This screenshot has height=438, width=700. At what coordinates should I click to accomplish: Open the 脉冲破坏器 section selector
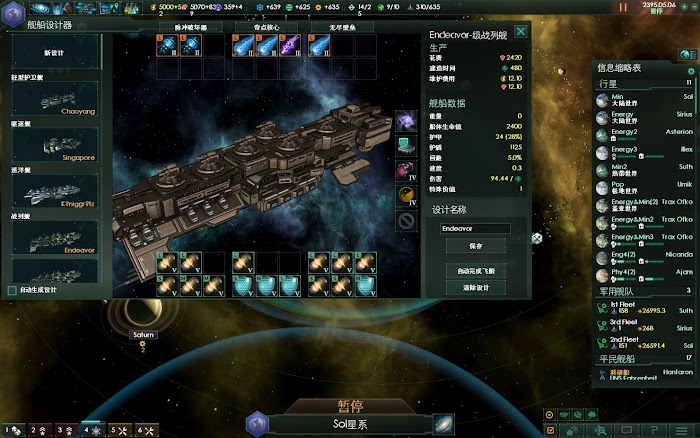coord(191,27)
